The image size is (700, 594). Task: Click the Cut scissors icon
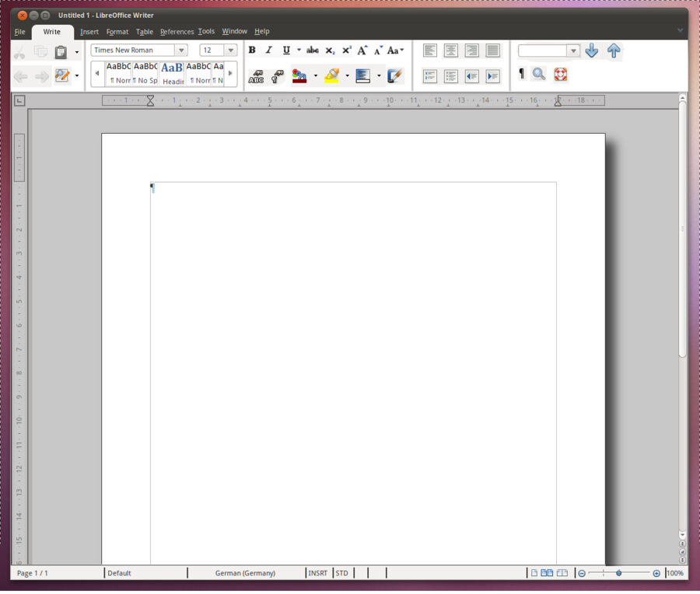click(19, 52)
